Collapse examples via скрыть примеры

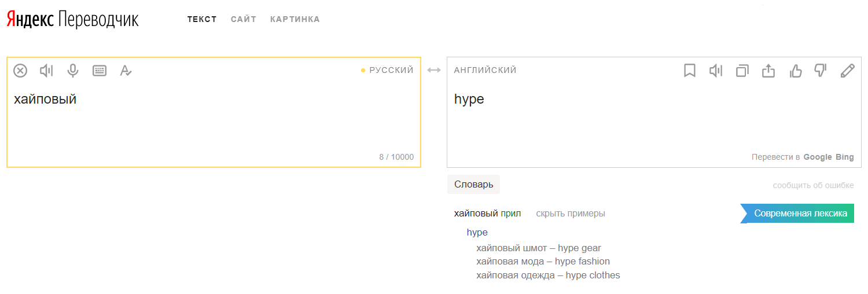click(571, 214)
